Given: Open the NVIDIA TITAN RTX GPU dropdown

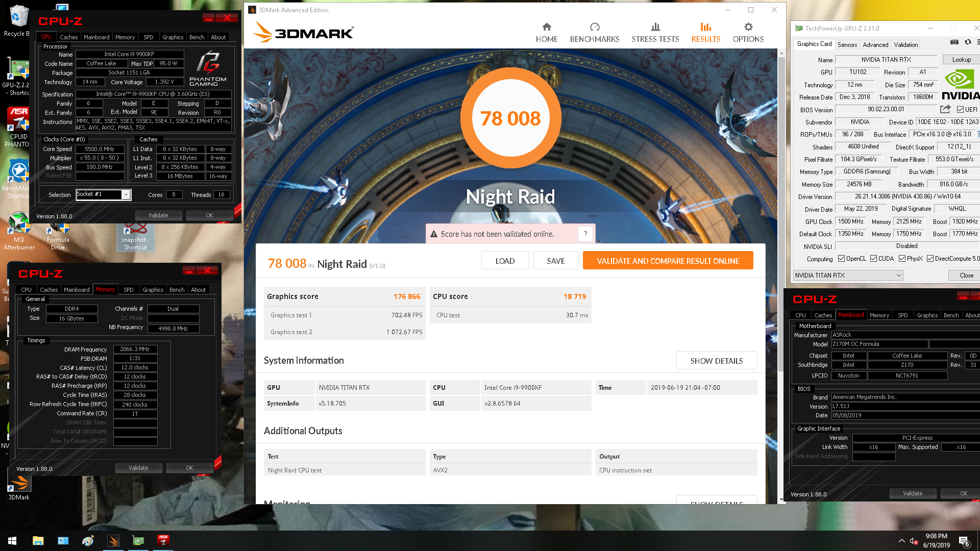Looking at the screenshot, I should coord(848,275).
